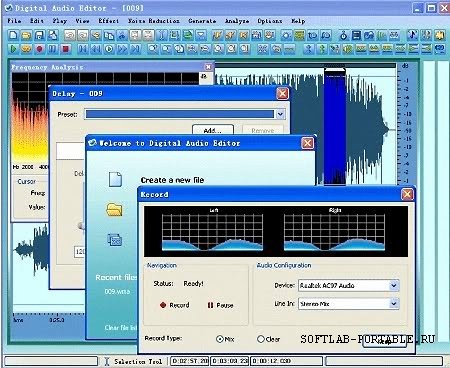Click the Pause button in Record dialog
Screen dimensions: 450x368
tap(220, 305)
